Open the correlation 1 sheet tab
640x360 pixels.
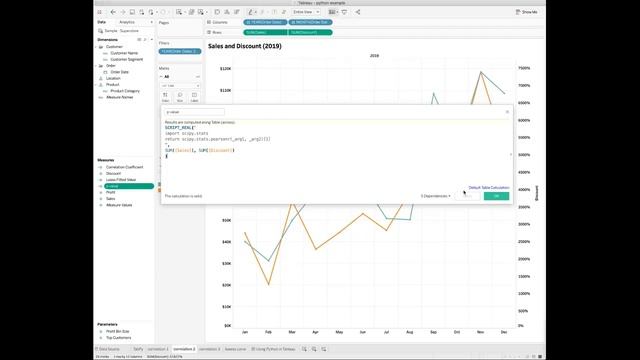(x=158, y=349)
